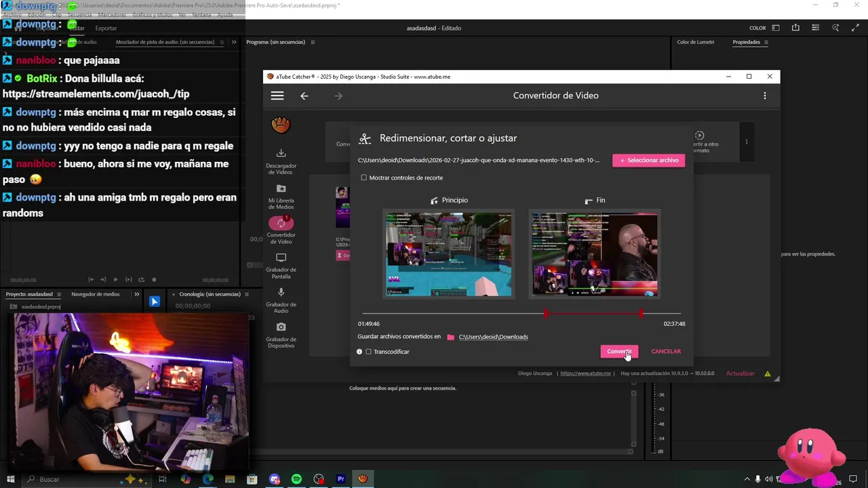868x488 pixels.
Task: Open the Windows Start menu
Action: (x=10, y=479)
